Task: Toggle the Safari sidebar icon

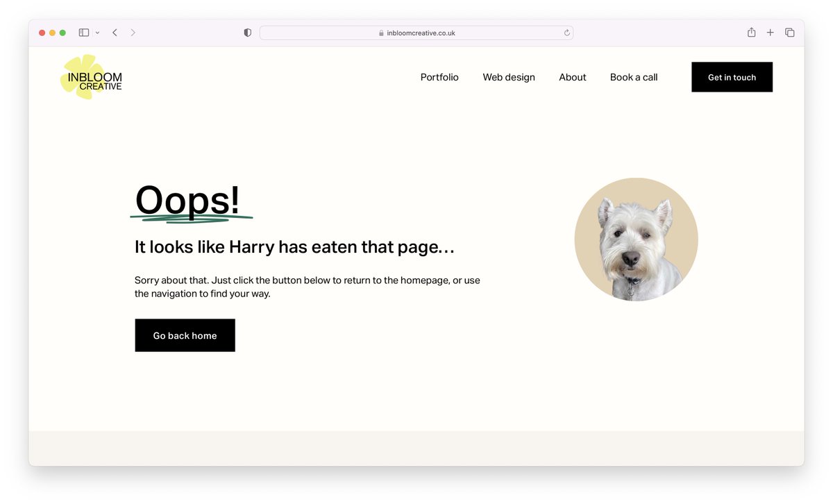Action: pyautogui.click(x=82, y=32)
